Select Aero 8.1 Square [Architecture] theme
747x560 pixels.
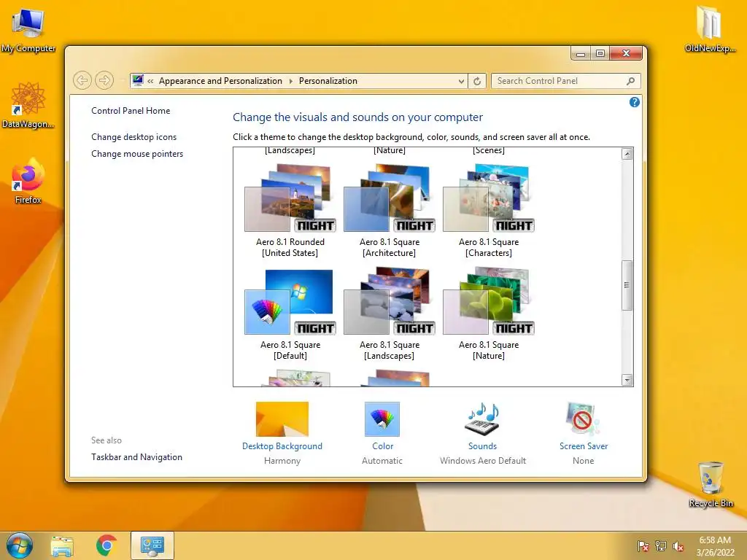tap(390, 211)
